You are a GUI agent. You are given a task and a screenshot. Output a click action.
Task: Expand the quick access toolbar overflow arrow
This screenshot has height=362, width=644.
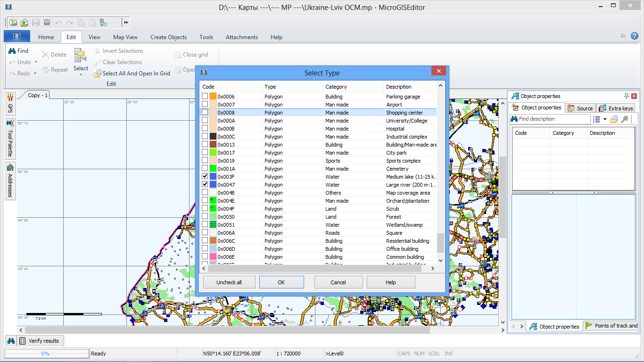pyautogui.click(x=125, y=22)
